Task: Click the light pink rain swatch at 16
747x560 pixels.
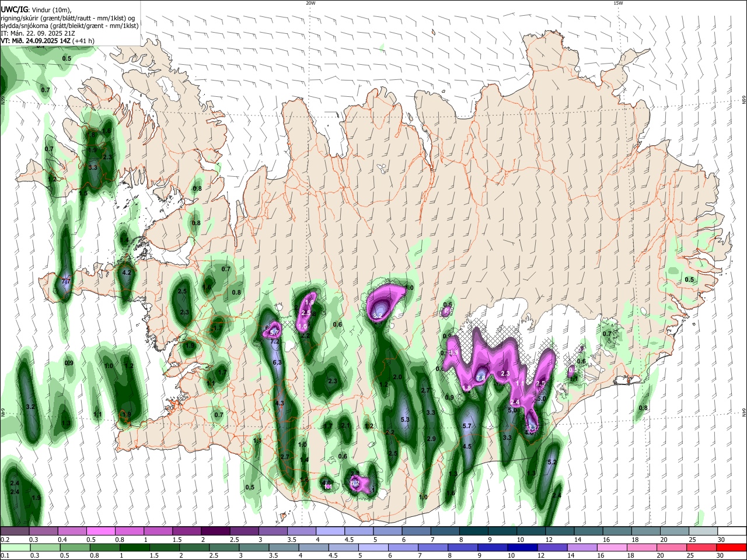Action: [x=611, y=547]
